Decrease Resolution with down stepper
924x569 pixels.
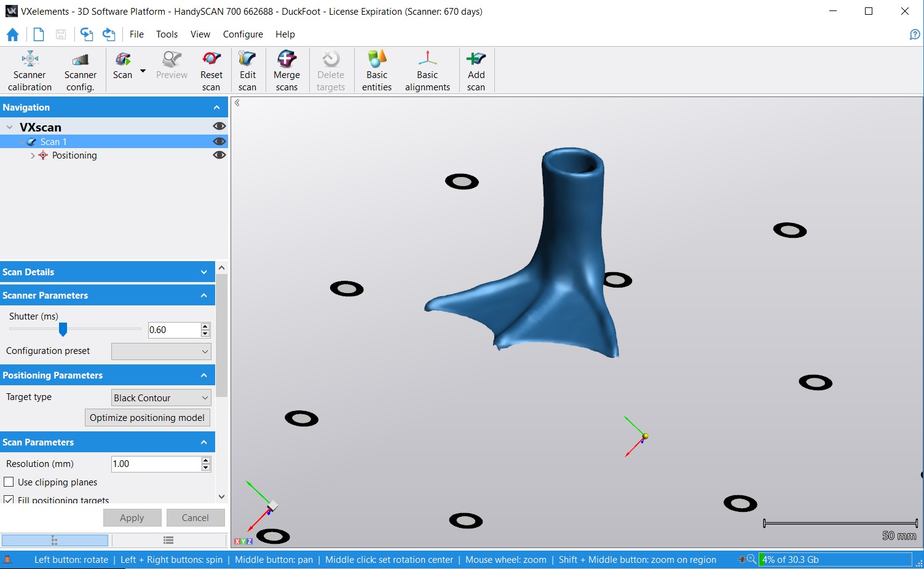coord(205,468)
